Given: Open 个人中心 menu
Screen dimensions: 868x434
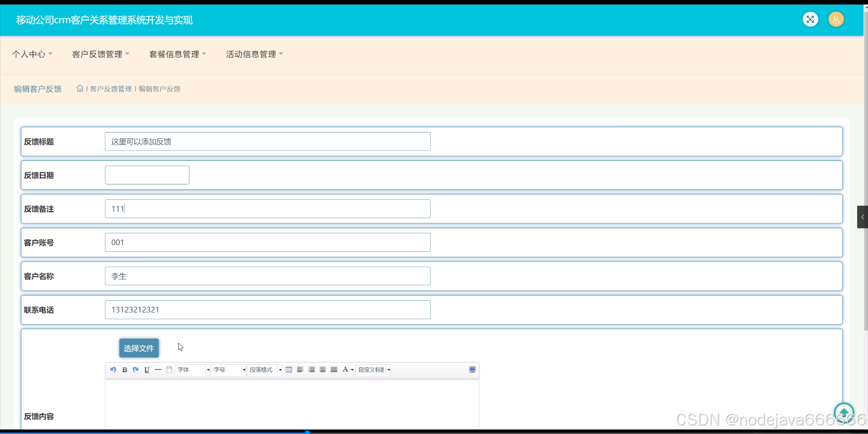Looking at the screenshot, I should tap(33, 54).
